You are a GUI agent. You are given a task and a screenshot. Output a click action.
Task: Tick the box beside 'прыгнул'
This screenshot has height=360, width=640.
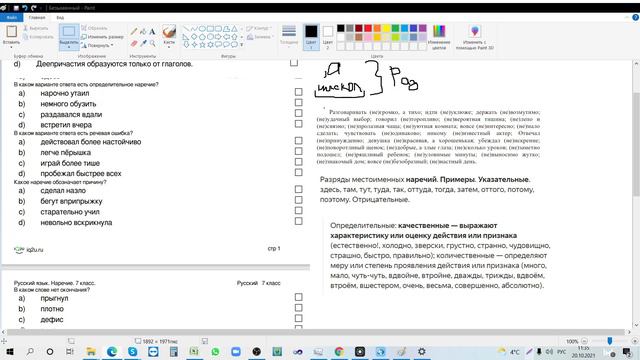298,298
